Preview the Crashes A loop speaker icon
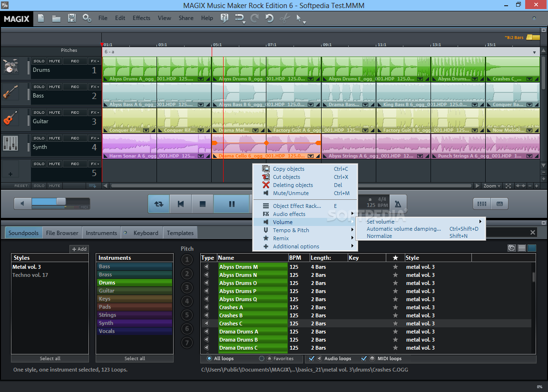 click(x=206, y=307)
